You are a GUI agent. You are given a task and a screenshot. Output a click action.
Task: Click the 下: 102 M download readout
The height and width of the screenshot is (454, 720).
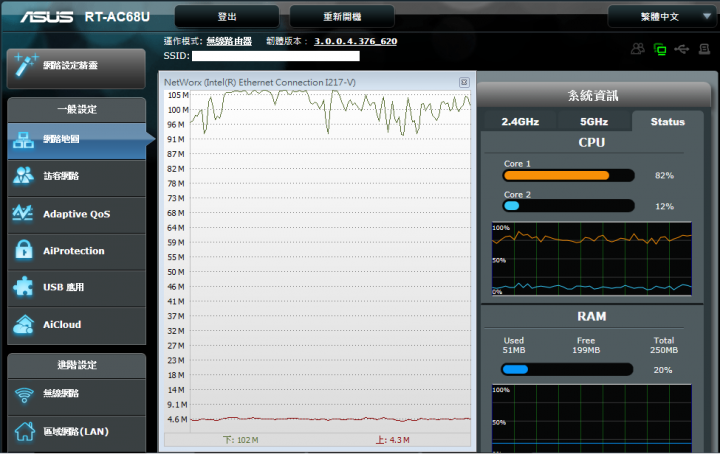[241, 440]
